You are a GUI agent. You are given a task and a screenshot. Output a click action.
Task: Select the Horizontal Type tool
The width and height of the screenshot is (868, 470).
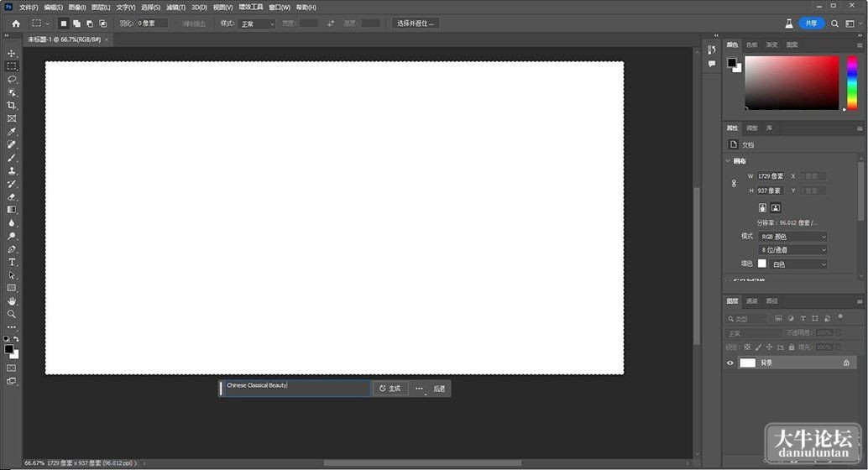(12, 262)
